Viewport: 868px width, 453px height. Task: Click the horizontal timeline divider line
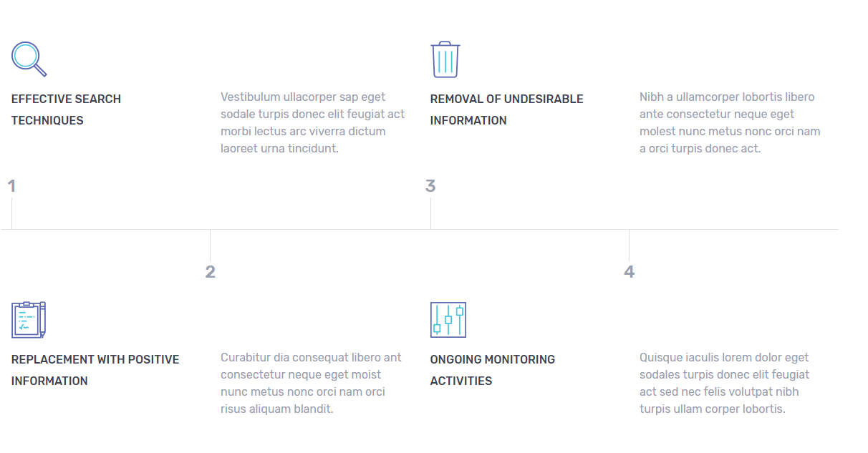coord(530,229)
